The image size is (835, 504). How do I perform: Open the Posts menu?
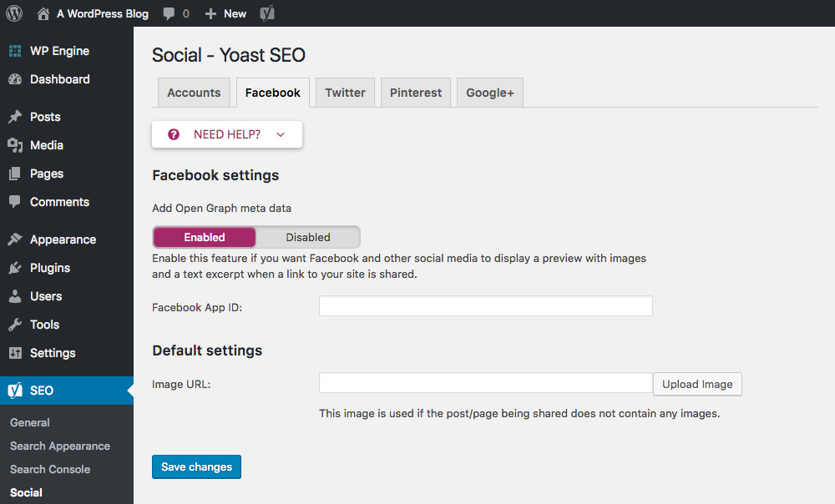coord(45,117)
